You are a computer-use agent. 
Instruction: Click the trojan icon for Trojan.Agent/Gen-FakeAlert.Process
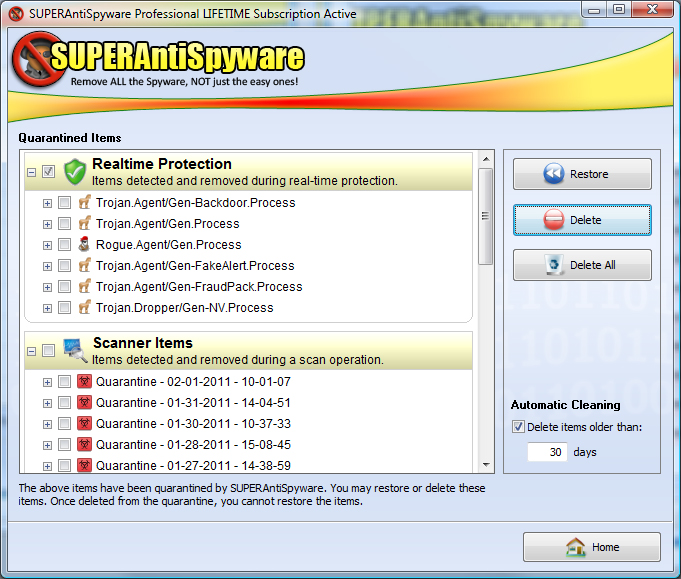coord(84,265)
